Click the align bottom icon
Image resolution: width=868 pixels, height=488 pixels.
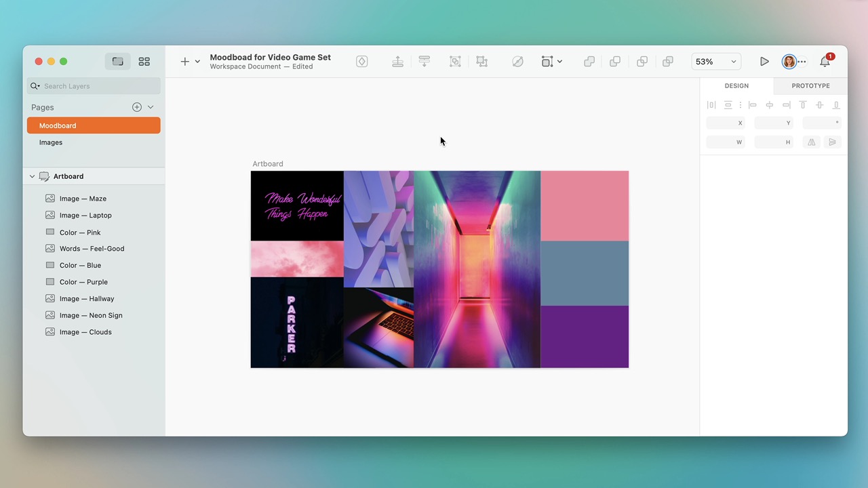[836, 105]
